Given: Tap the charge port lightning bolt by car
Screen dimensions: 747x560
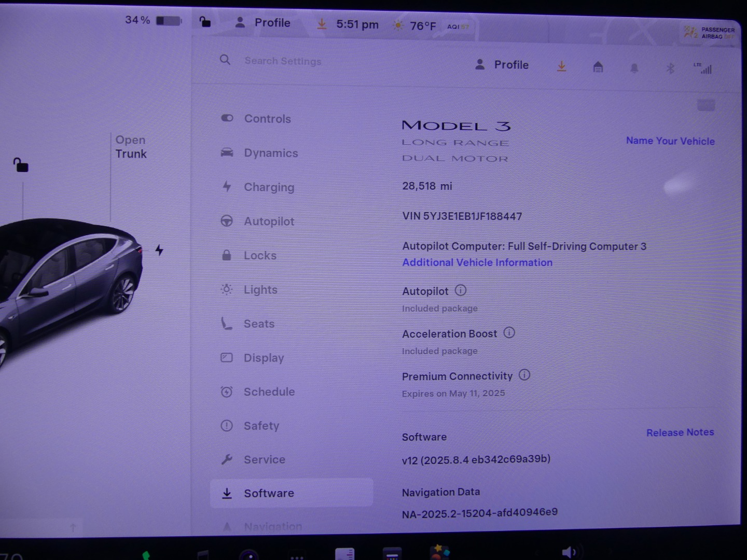Looking at the screenshot, I should [159, 250].
